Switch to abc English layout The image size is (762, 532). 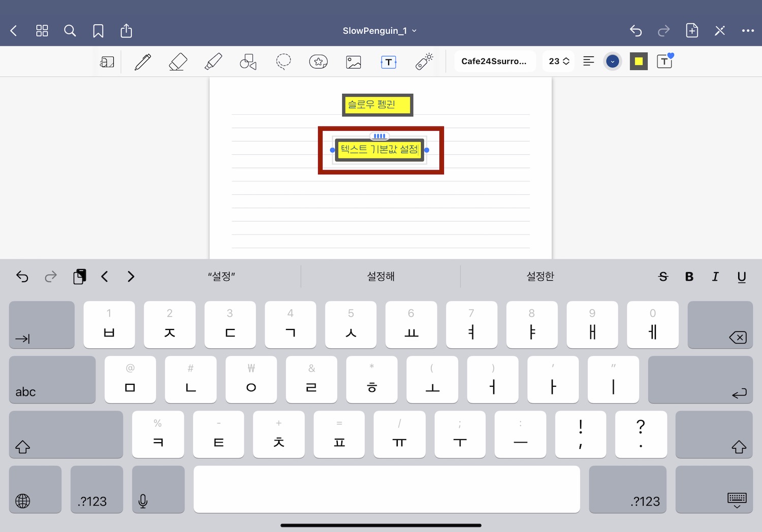click(x=52, y=380)
